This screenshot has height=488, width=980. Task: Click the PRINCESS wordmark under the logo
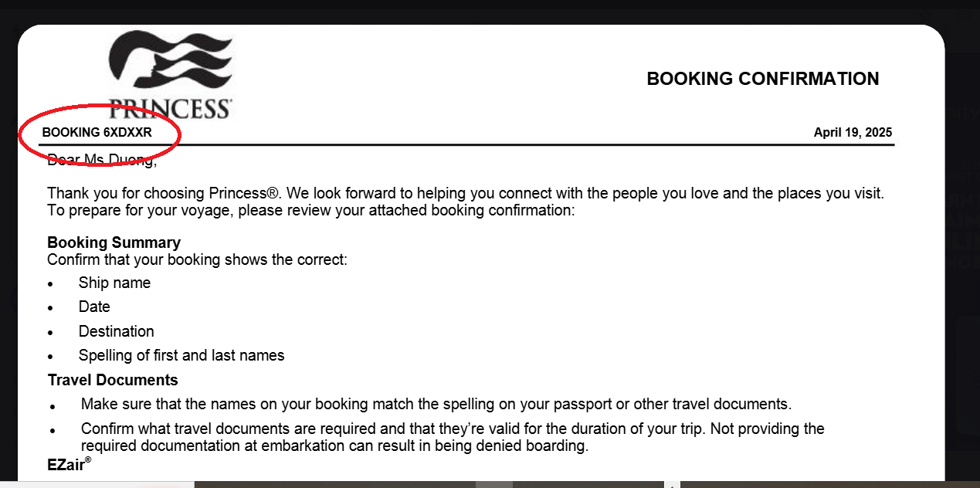170,109
